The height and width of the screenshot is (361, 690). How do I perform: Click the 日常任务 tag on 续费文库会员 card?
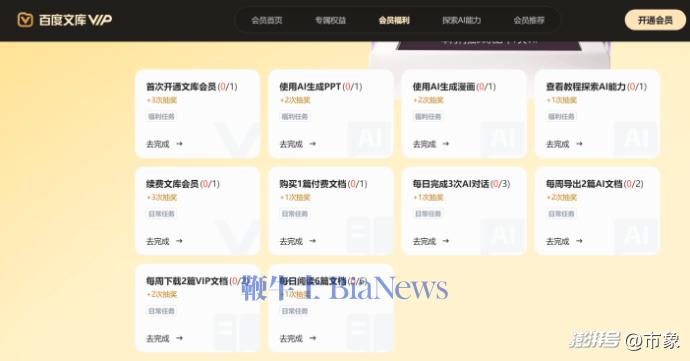pyautogui.click(x=161, y=214)
